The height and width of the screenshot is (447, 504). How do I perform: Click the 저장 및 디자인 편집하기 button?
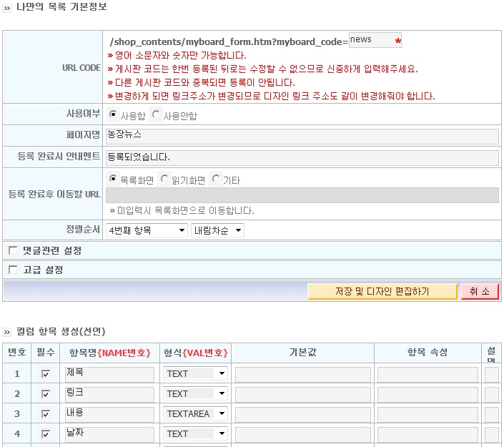382,291
